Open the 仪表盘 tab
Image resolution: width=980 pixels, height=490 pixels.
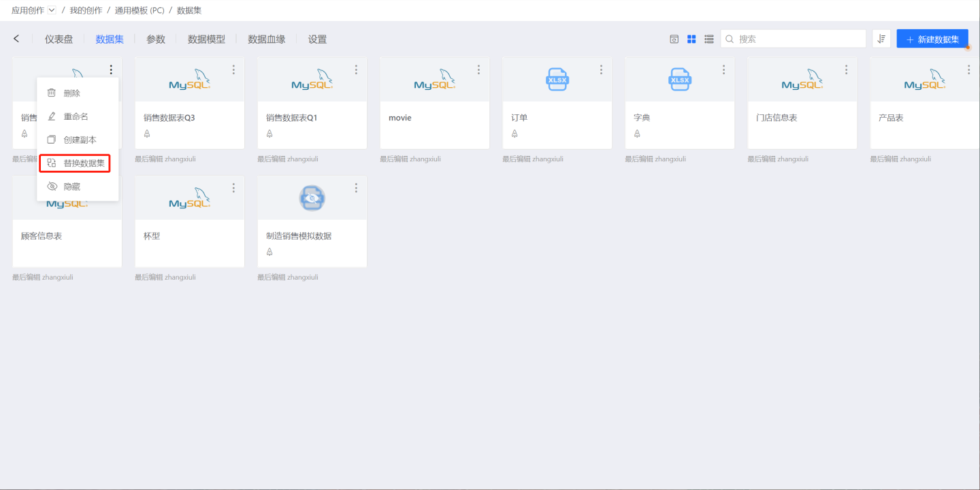59,39
